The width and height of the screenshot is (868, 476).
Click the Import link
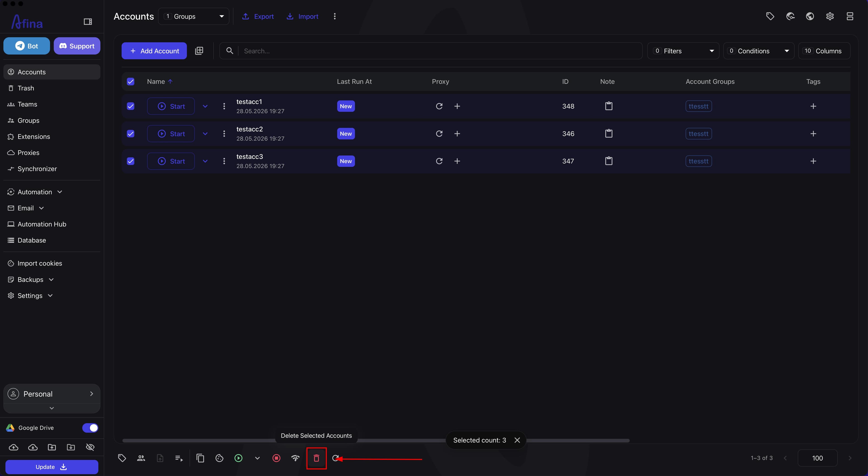pyautogui.click(x=302, y=16)
